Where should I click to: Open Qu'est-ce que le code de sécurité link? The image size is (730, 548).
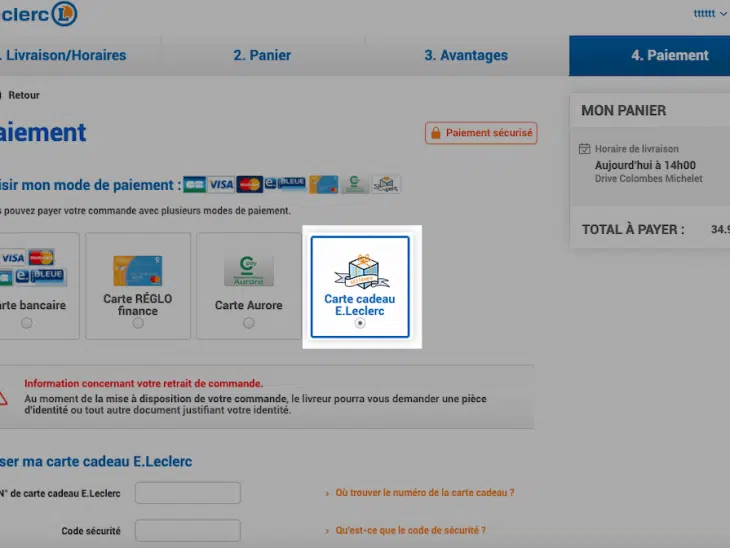(x=411, y=530)
